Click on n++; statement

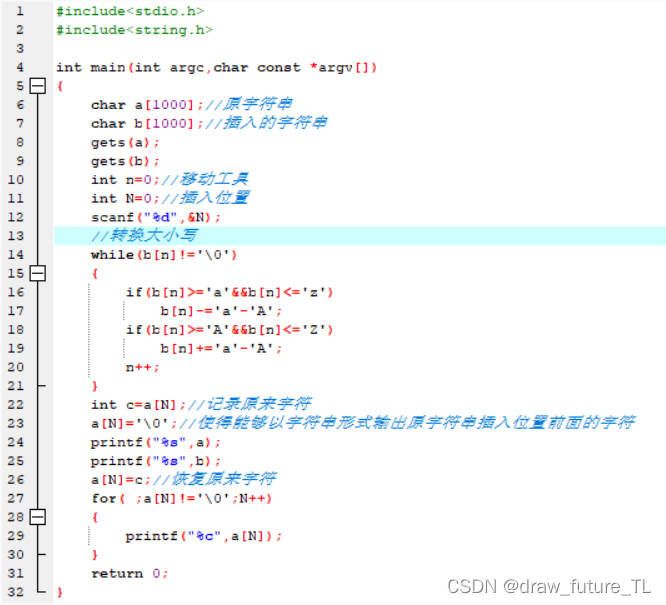[x=142, y=367]
